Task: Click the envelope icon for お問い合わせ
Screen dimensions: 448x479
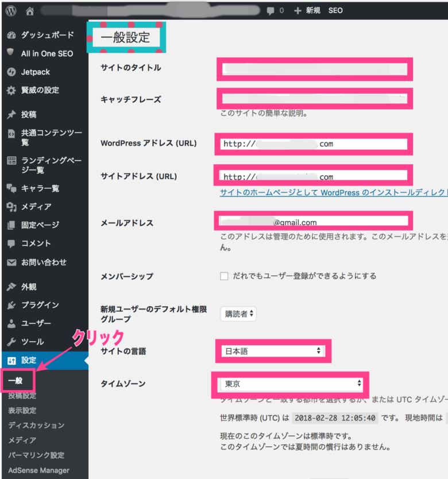Action: [11, 262]
